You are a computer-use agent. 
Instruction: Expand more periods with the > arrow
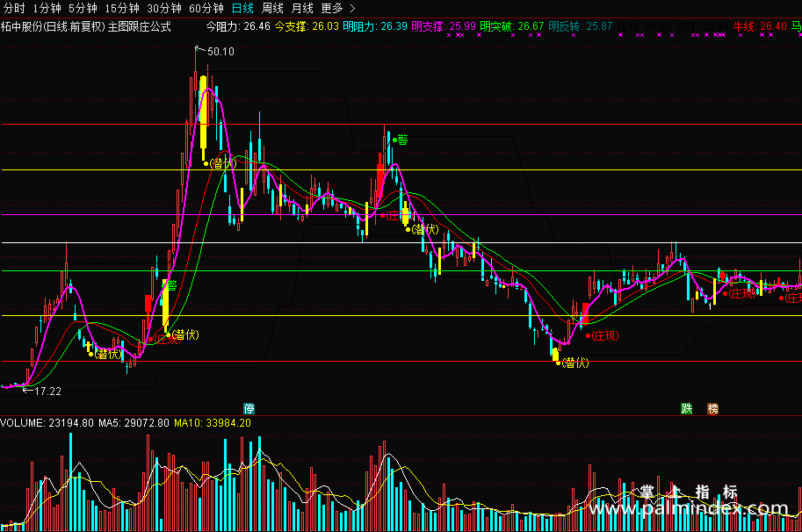coord(352,8)
